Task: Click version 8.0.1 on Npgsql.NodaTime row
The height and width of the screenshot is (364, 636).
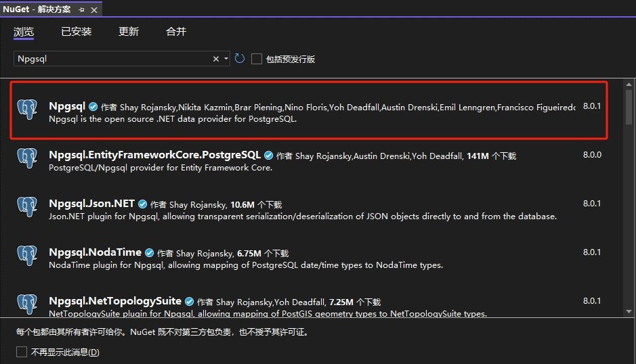Action: [592, 252]
